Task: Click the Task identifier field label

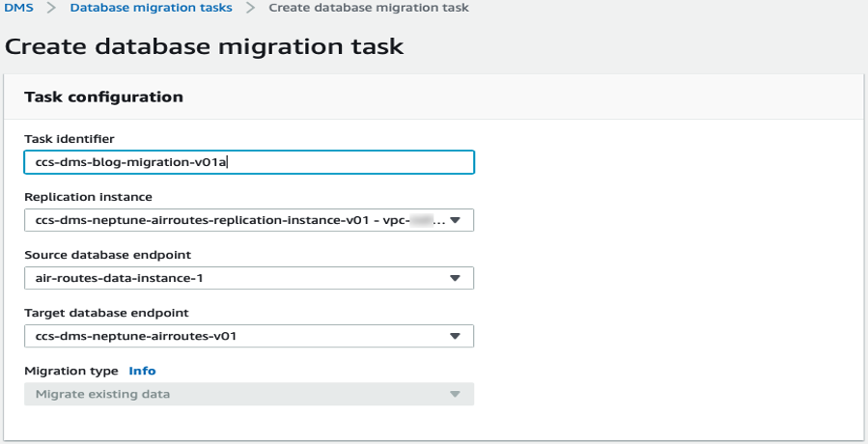Action: point(70,139)
